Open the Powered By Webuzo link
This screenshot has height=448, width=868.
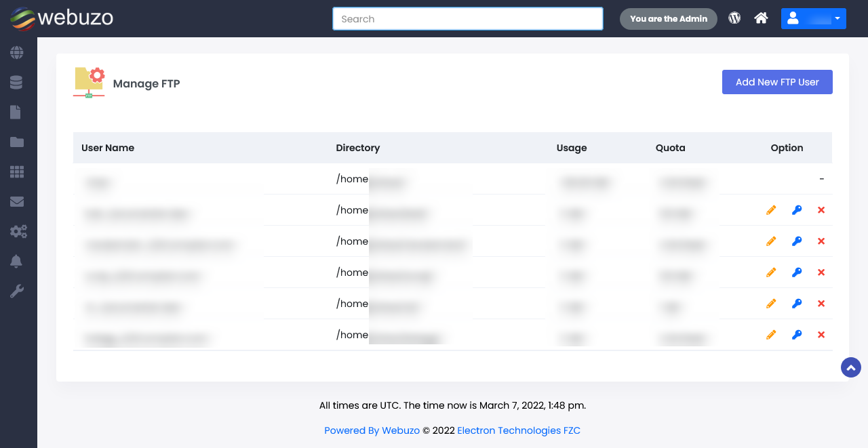coord(372,430)
